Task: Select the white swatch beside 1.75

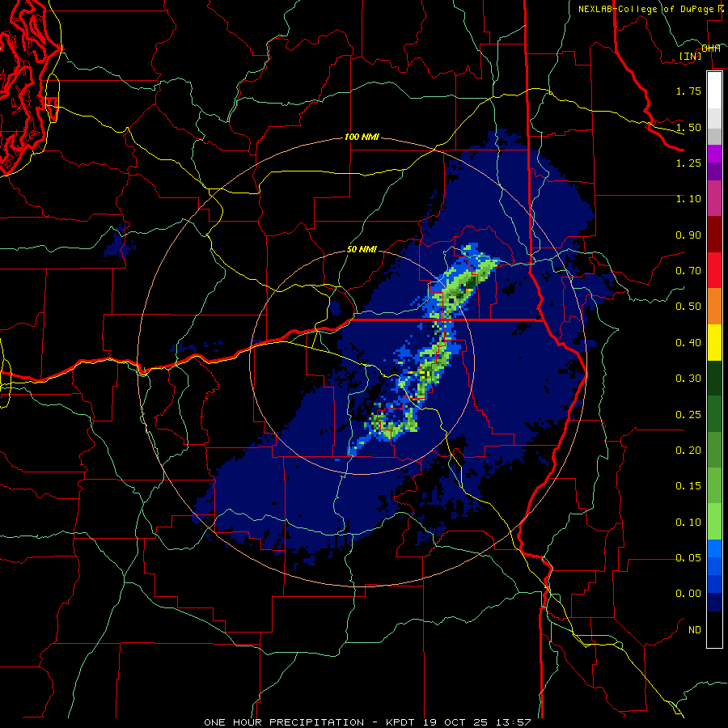Action: click(714, 90)
